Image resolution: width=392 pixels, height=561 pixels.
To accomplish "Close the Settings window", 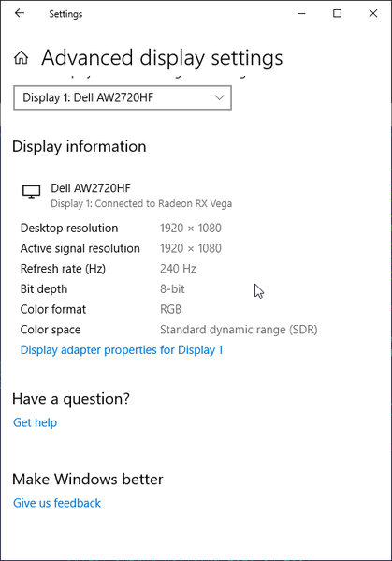I will 373,14.
